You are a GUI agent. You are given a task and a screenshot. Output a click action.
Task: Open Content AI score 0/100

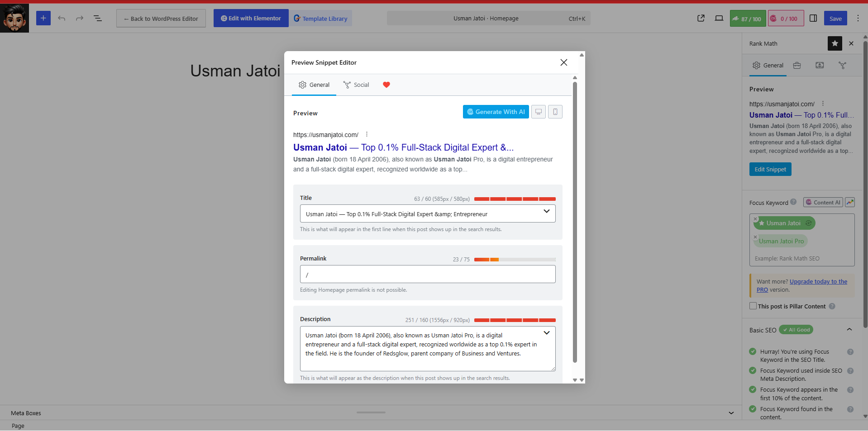coord(786,19)
